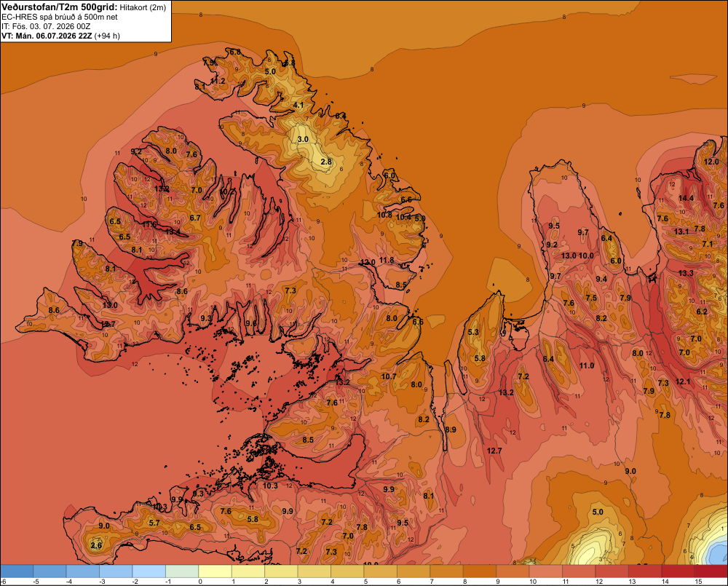Select the '8.9' temperature value

pyautogui.click(x=451, y=429)
